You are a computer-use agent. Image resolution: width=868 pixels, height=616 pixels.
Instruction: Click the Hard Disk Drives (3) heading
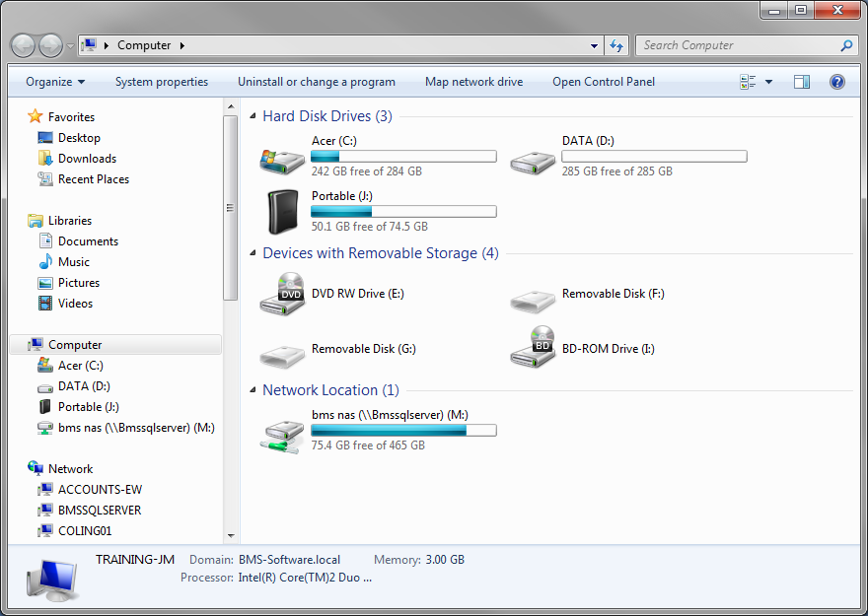click(327, 116)
